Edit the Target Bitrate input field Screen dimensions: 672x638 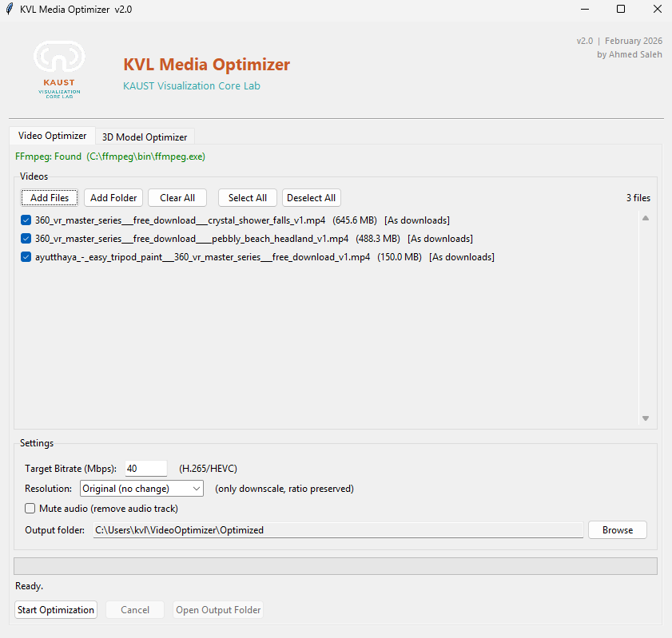[x=145, y=469]
